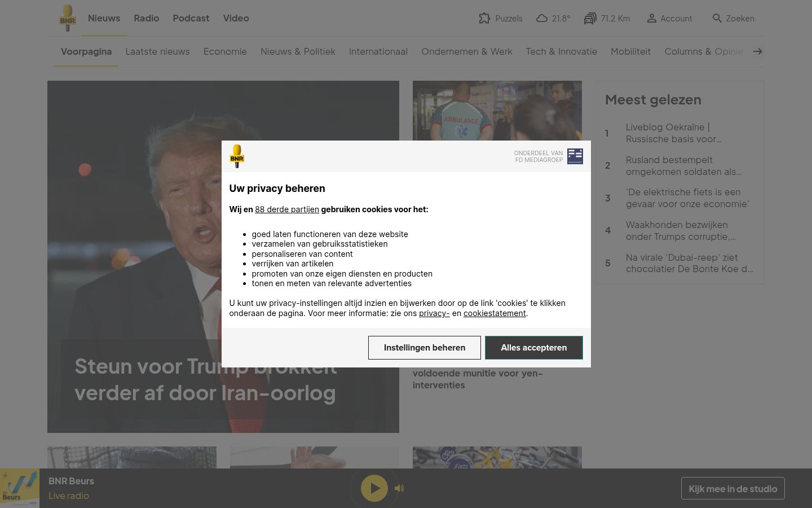Click the Alles accepteren button
This screenshot has width=812, height=508.
coord(534,348)
